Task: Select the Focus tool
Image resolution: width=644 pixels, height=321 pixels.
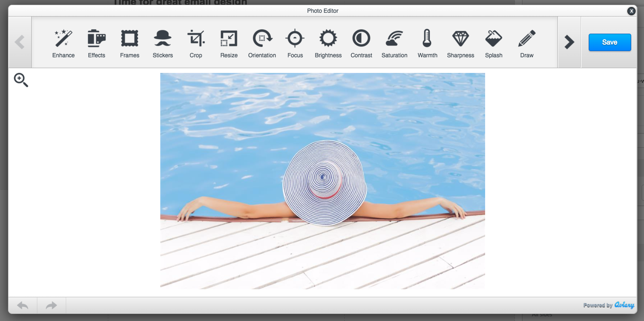Action: 295,43
